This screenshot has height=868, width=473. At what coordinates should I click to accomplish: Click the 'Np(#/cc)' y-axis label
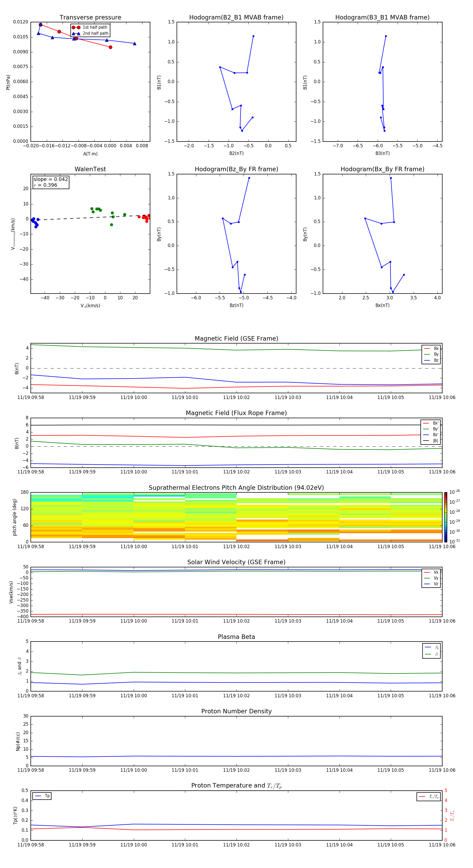18,741
